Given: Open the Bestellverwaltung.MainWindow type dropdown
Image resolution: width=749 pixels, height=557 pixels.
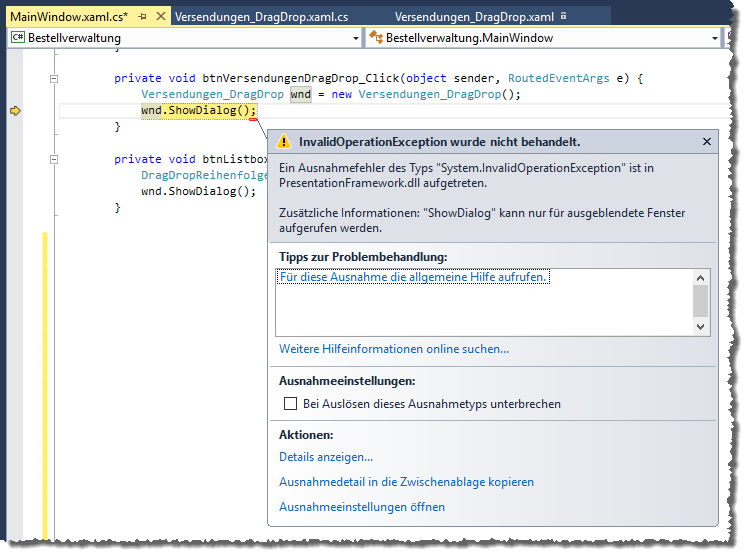Looking at the screenshot, I should coord(715,38).
